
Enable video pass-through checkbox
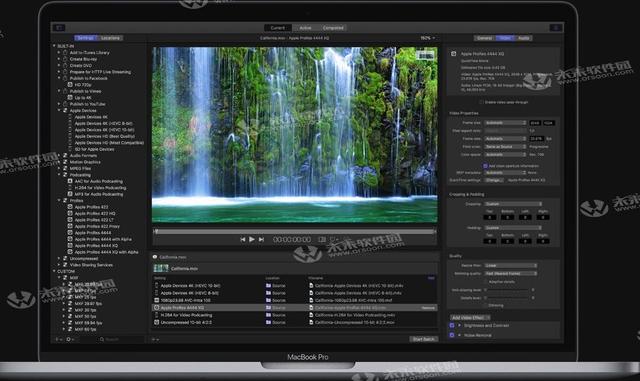481,102
